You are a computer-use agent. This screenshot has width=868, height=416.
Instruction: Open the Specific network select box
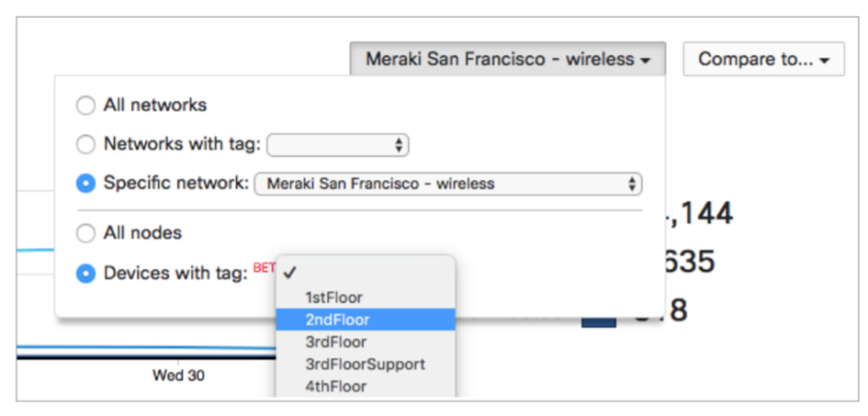(447, 184)
